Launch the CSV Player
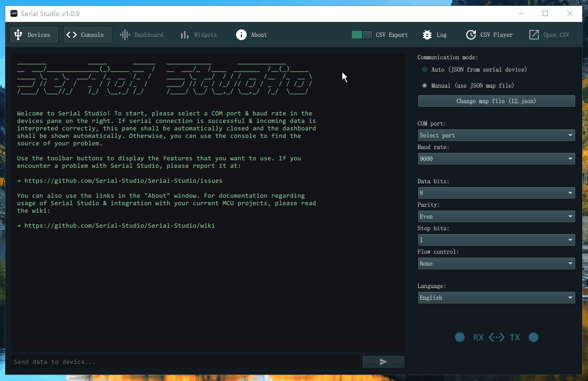Image resolution: width=588 pixels, height=381 pixels. pos(489,34)
